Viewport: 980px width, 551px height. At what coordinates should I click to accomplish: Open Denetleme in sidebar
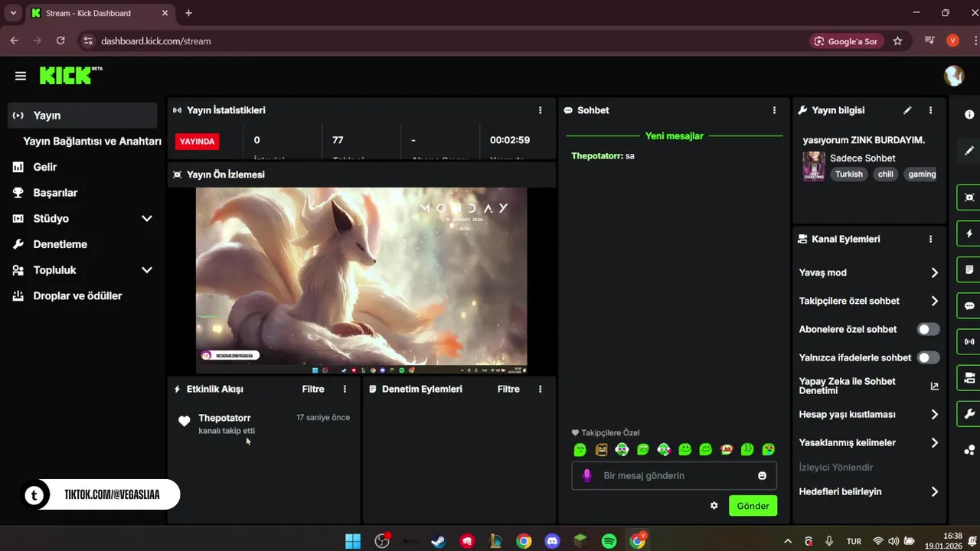pos(60,244)
